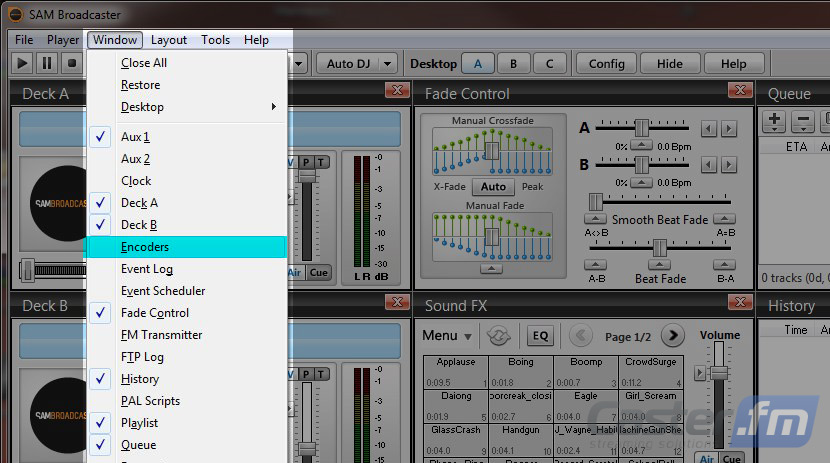
Task: Open Sound FX Menu dropdown
Action: [x=447, y=335]
